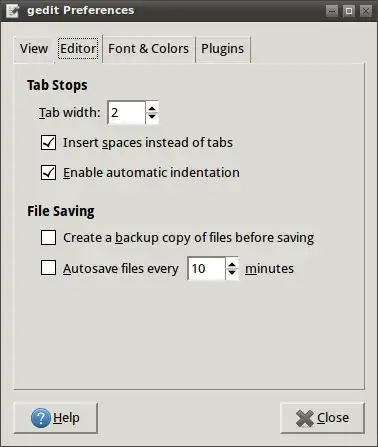Decrease autosave minutes with down arrow
This screenshot has width=378, height=447.
[232, 273]
